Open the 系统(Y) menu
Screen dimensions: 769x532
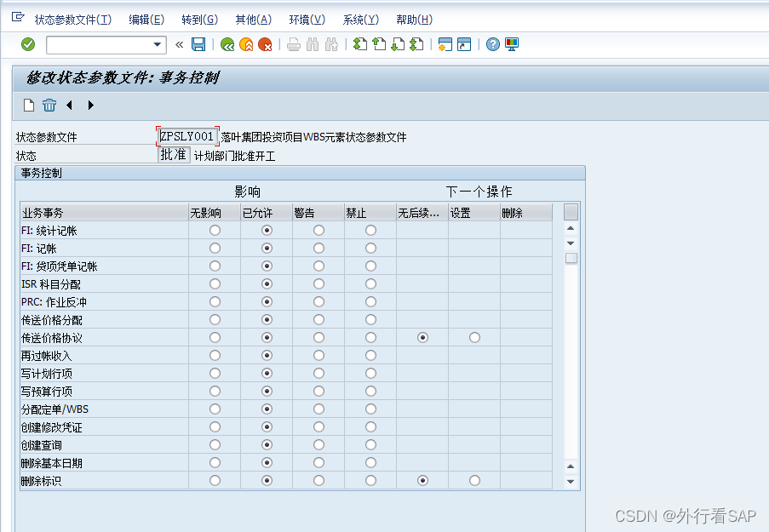tap(360, 20)
